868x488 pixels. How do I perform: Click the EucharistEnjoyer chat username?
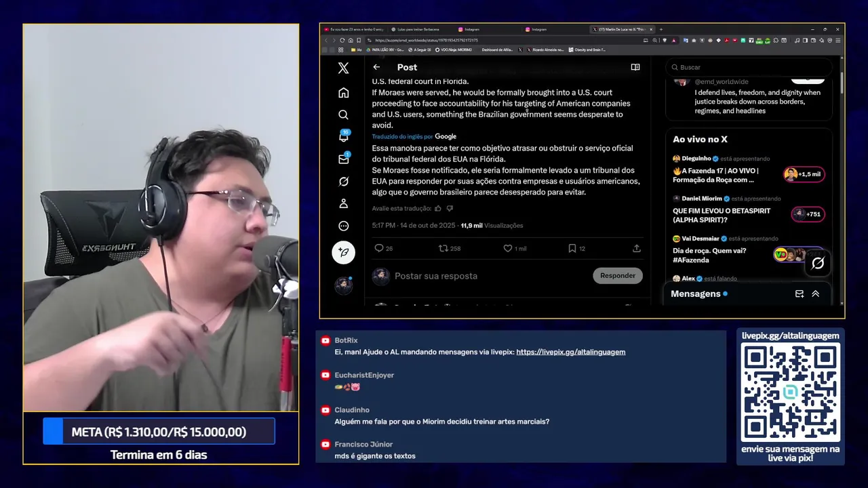pyautogui.click(x=364, y=375)
